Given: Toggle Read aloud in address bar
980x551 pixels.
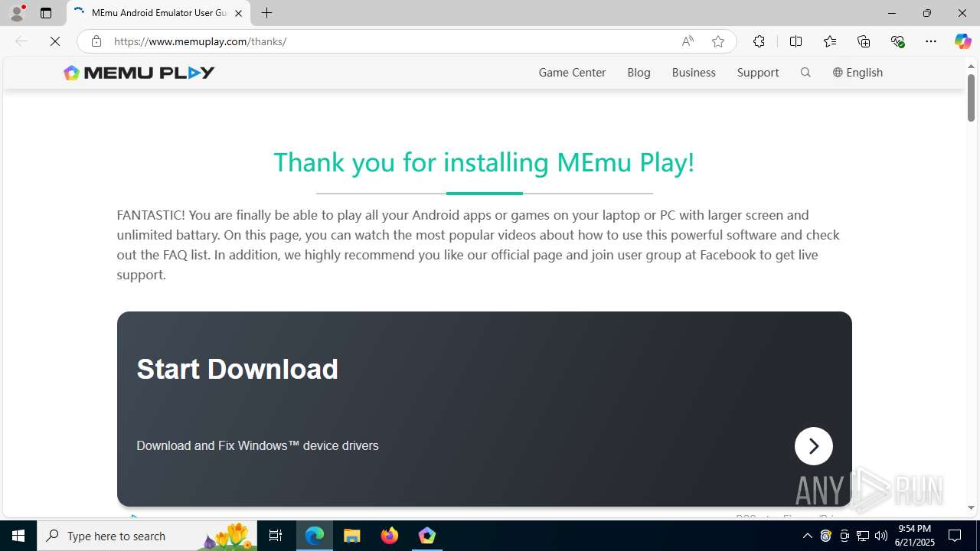Looking at the screenshot, I should click(688, 41).
